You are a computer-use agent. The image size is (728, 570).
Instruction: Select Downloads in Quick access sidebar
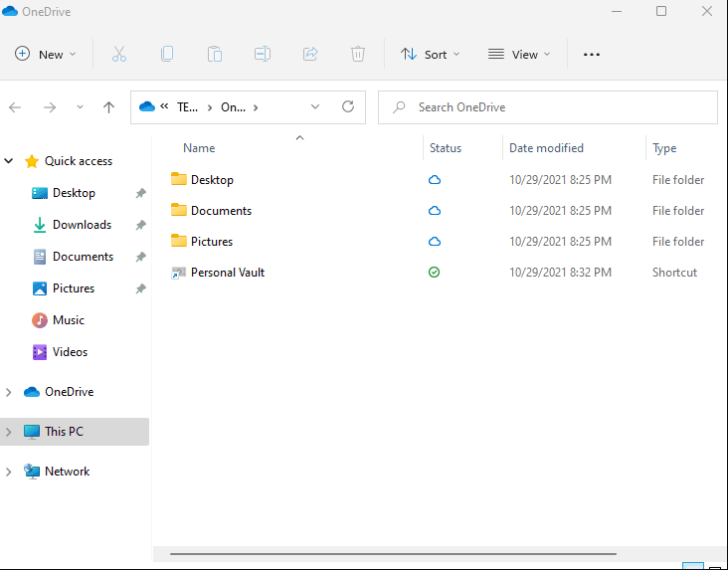coord(82,225)
